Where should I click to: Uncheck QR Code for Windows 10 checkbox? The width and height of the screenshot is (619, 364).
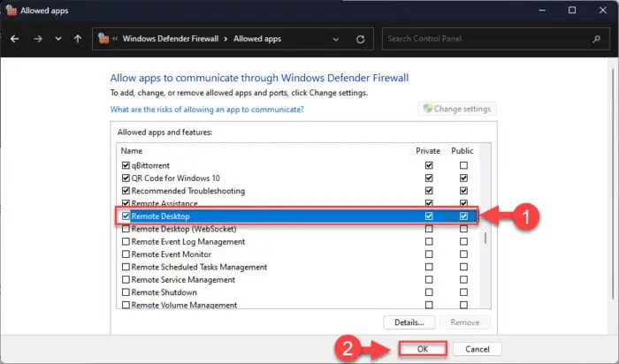coord(126,178)
